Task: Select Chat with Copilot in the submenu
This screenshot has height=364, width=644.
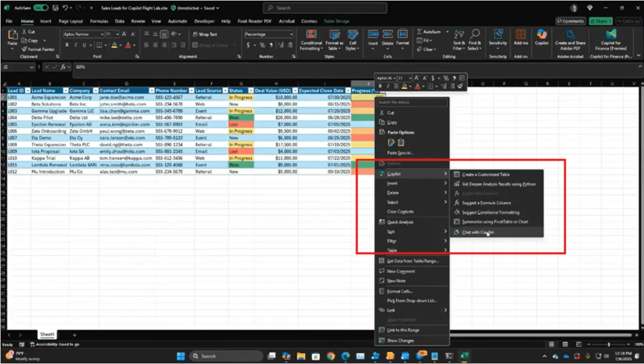Action: tap(477, 232)
